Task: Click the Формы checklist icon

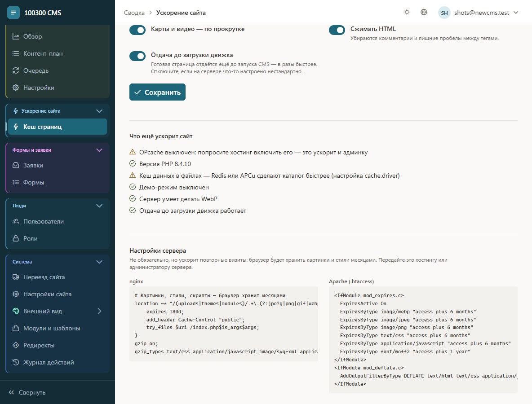Action: (x=16, y=182)
